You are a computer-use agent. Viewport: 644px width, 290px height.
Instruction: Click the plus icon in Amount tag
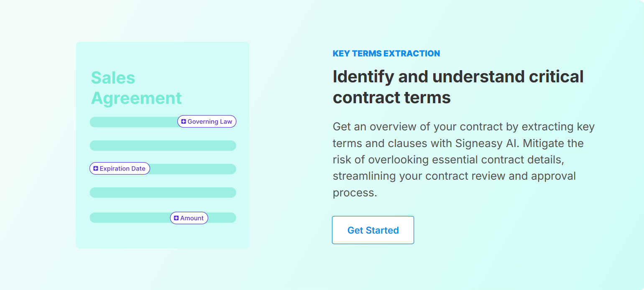tap(176, 218)
